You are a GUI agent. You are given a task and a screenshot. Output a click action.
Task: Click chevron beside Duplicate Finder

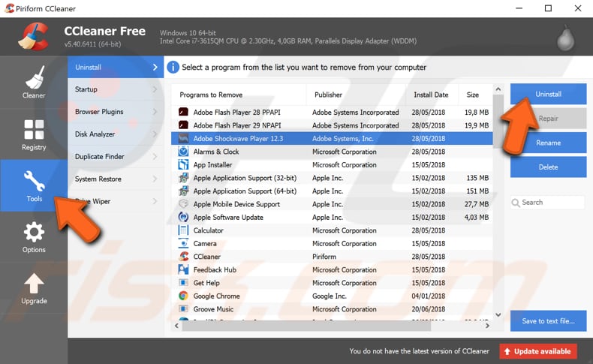tap(155, 157)
